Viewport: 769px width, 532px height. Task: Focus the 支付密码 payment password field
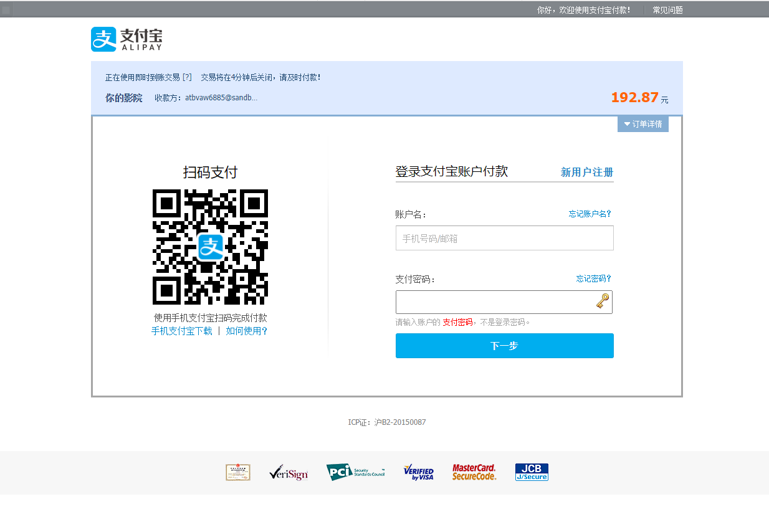coord(504,302)
